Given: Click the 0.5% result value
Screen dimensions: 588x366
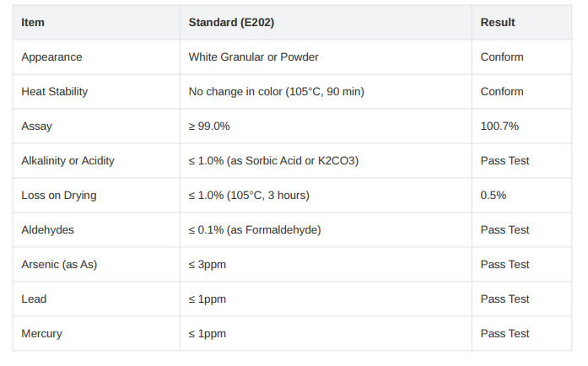Looking at the screenshot, I should click(494, 196).
